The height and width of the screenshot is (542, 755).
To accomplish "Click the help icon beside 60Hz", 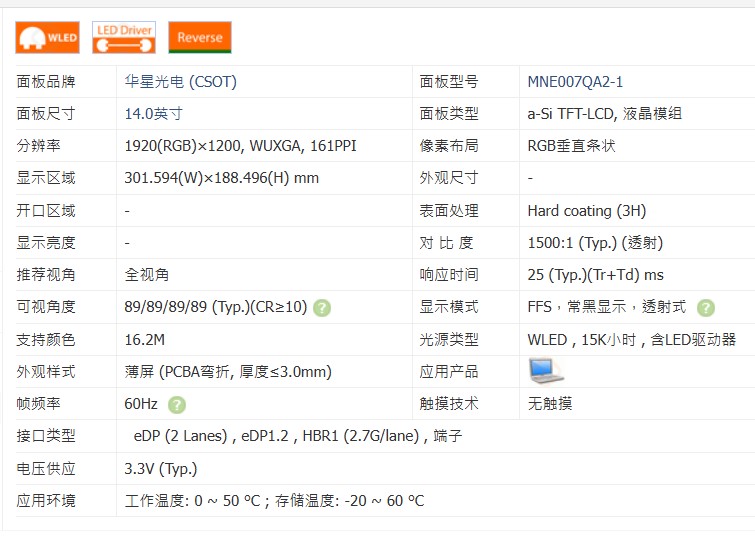I will coord(177,405).
